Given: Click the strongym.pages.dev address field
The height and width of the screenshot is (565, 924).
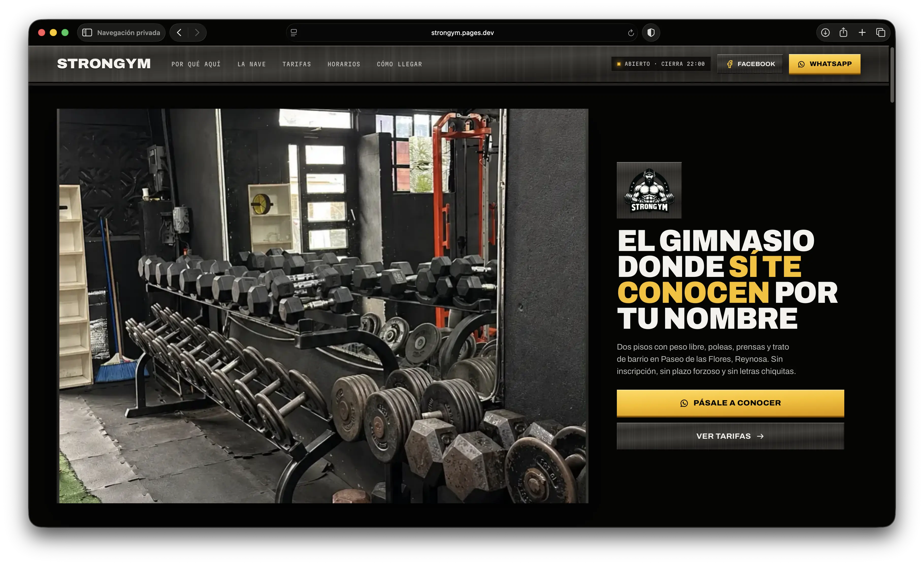Looking at the screenshot, I should point(462,33).
